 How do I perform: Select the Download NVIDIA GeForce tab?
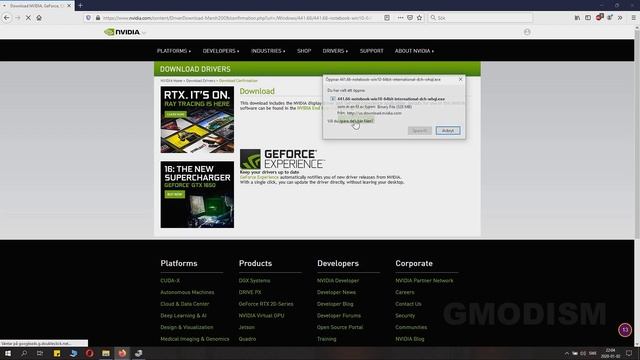[37, 6]
